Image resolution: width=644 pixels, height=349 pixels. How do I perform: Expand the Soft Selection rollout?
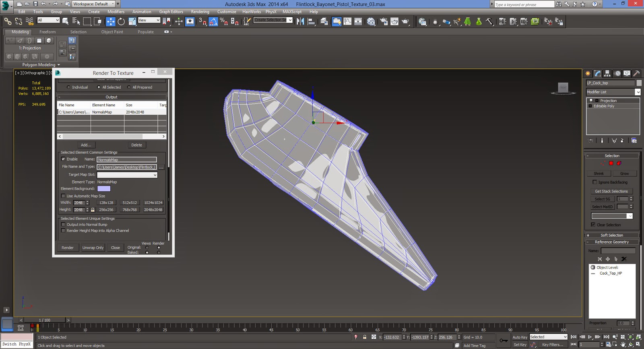[x=612, y=235]
